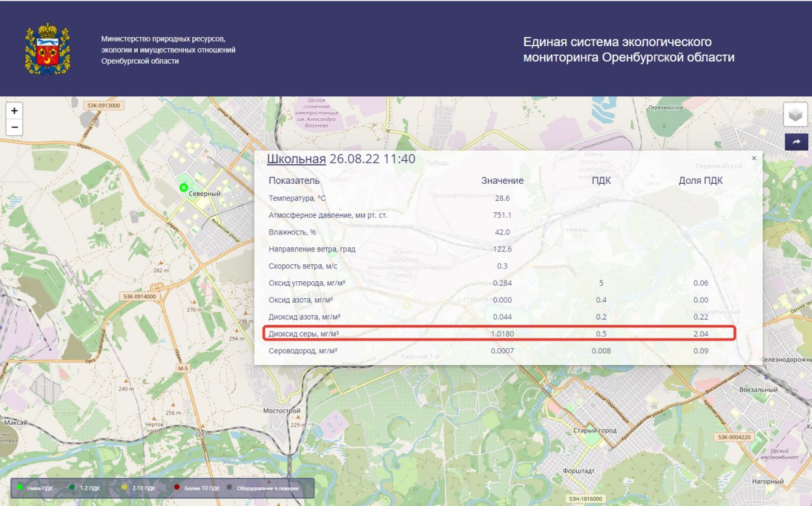812x506 pixels.
Task: Click the Orenburg region coat of arms
Action: point(47,49)
